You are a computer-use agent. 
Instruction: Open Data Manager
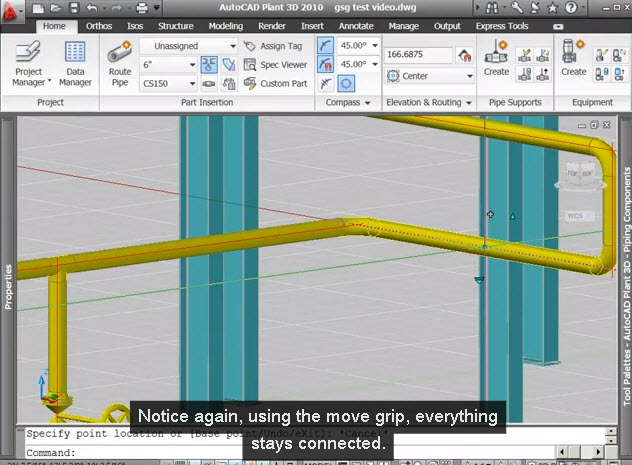[75, 64]
